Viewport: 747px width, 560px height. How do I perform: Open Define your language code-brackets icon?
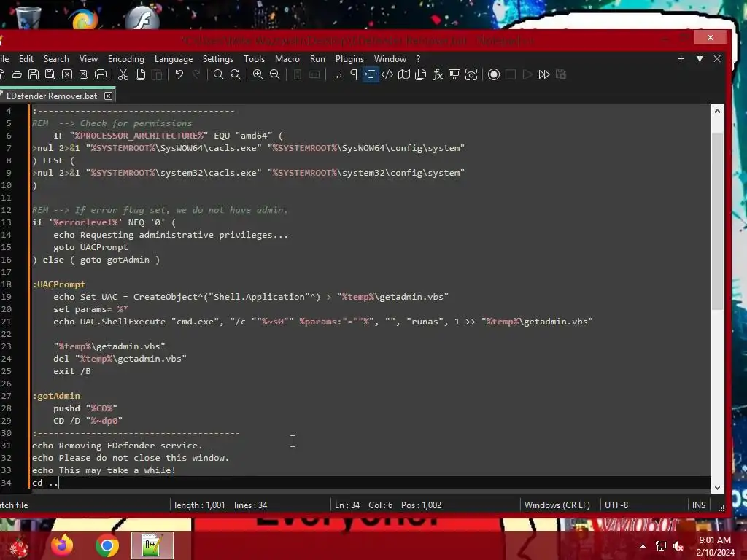click(x=387, y=75)
